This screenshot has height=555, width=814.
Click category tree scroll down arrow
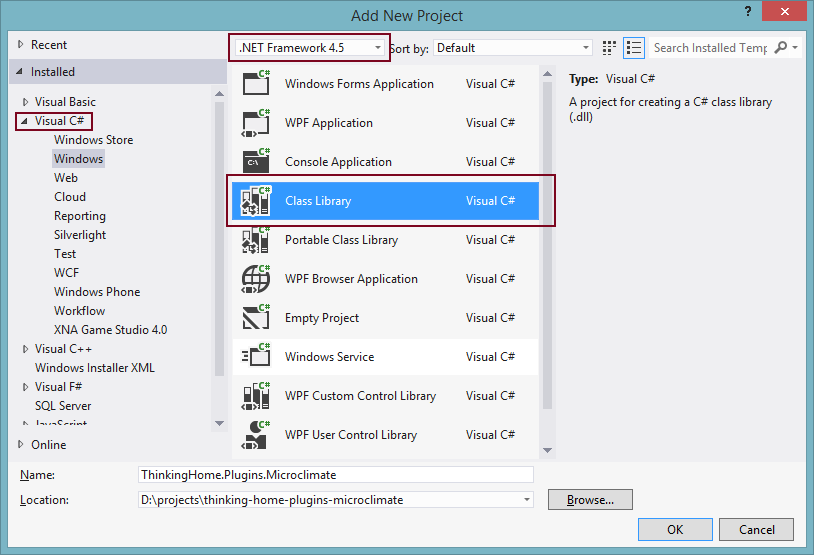220,423
